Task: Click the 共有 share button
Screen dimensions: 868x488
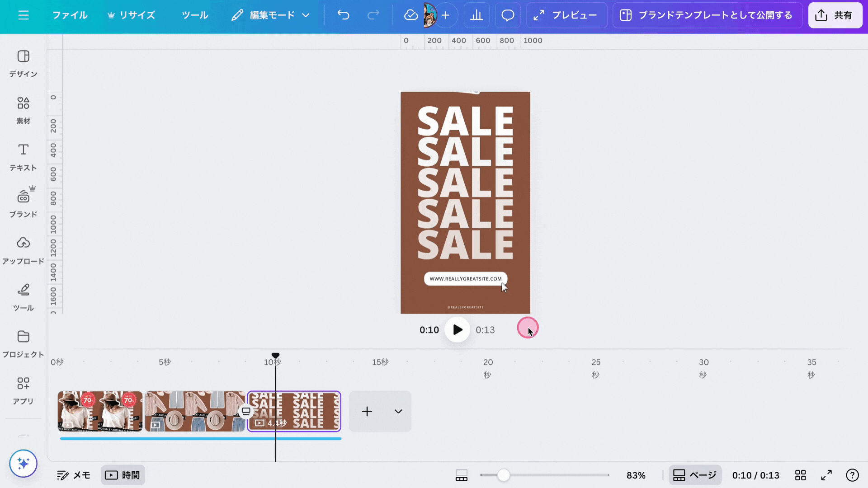Action: (835, 15)
